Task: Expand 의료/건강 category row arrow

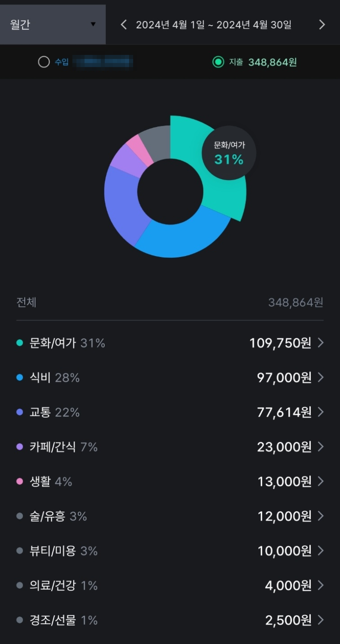Action: click(320, 585)
